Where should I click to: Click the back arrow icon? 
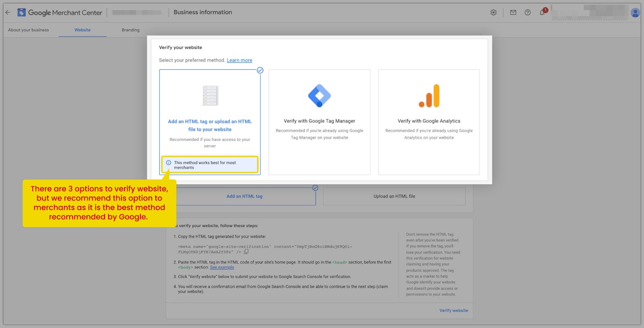pos(8,12)
